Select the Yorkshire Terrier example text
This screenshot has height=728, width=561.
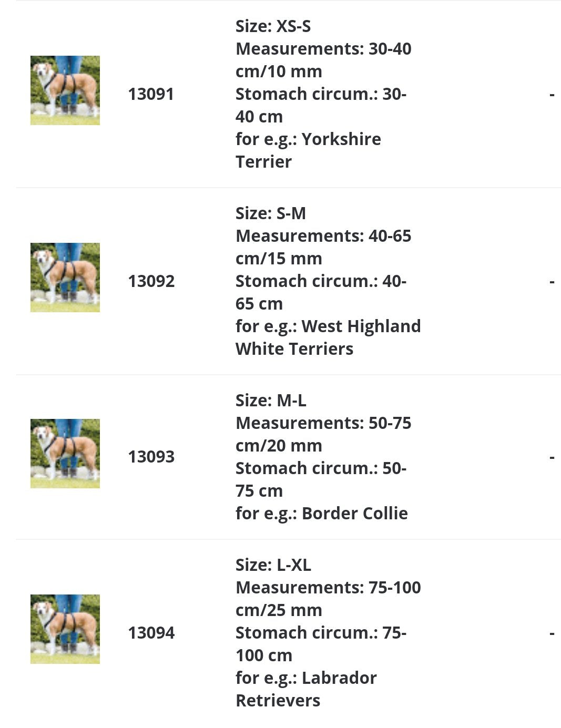tap(308, 150)
